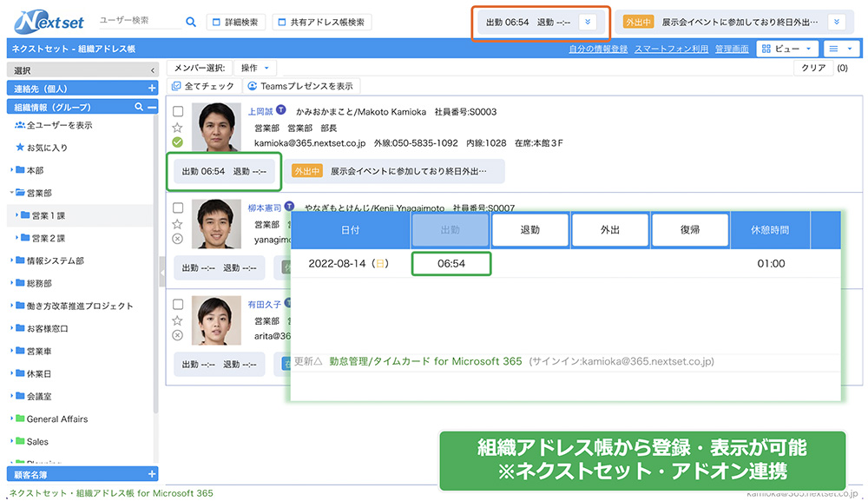Star 柳本憲司 as a favorite
The width and height of the screenshot is (868, 501).
(x=178, y=224)
